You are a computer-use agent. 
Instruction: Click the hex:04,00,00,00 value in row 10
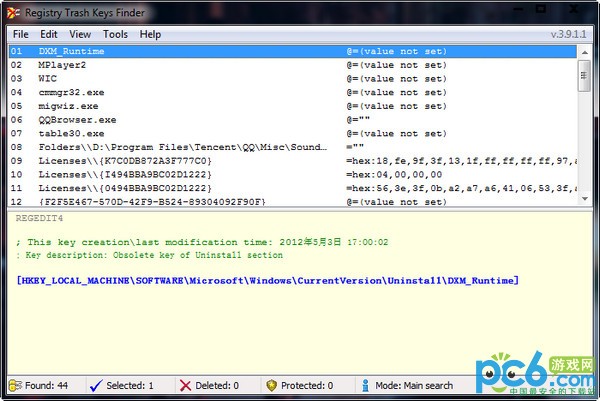pos(394,175)
